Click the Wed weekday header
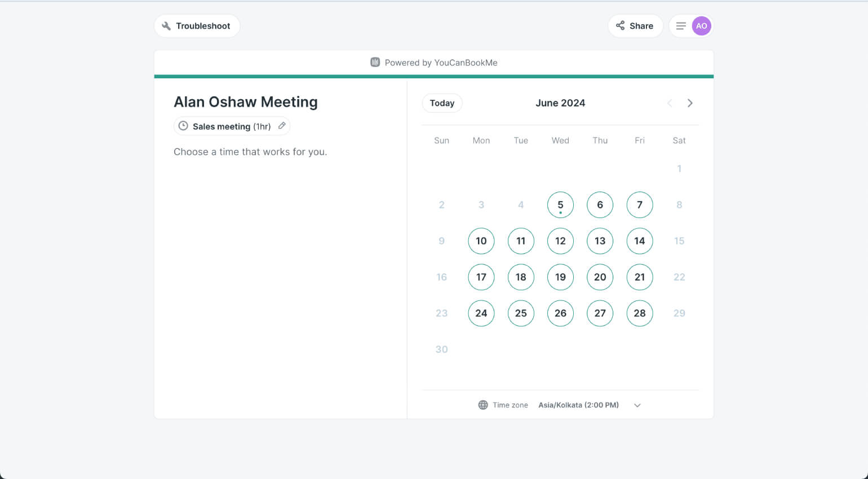Image resolution: width=868 pixels, height=479 pixels. coord(560,140)
